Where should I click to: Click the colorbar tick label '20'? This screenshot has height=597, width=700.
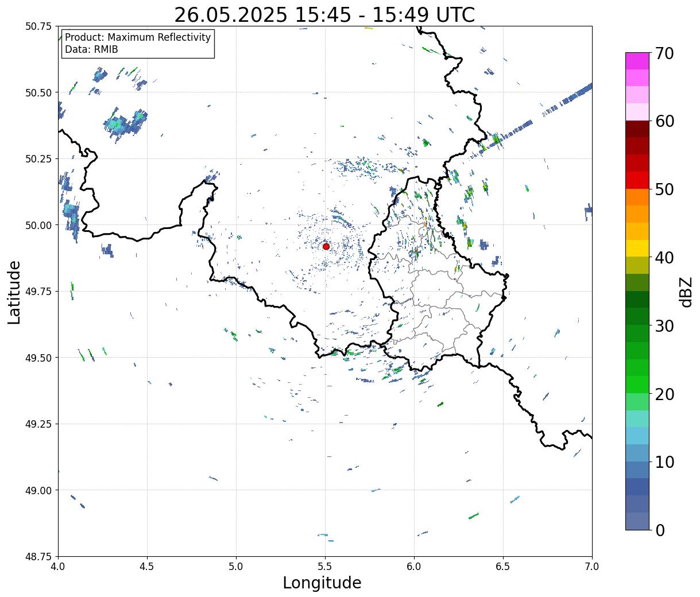pos(664,394)
